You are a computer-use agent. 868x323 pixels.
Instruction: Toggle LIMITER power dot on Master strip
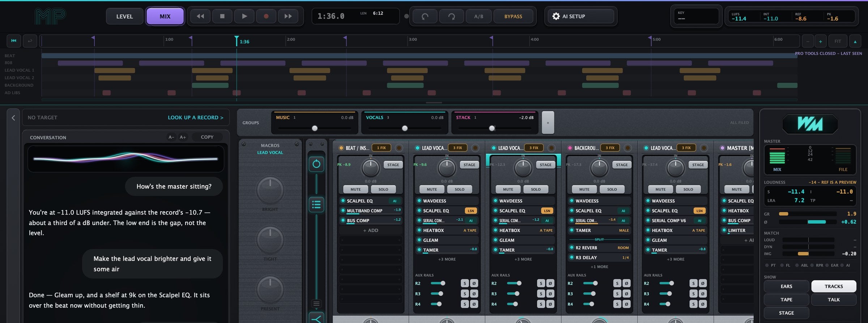(x=724, y=230)
